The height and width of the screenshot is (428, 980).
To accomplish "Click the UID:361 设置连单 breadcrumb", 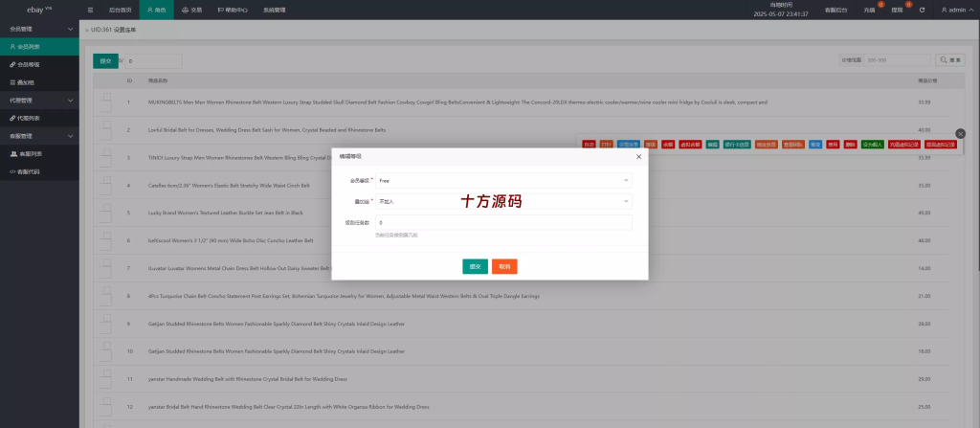I will [x=113, y=30].
